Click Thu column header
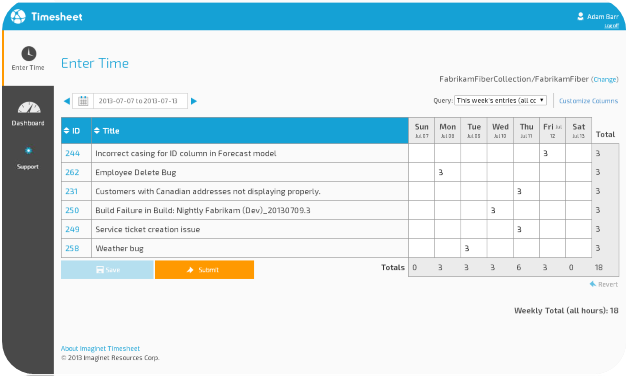This screenshot has width=626, height=376. [x=526, y=131]
